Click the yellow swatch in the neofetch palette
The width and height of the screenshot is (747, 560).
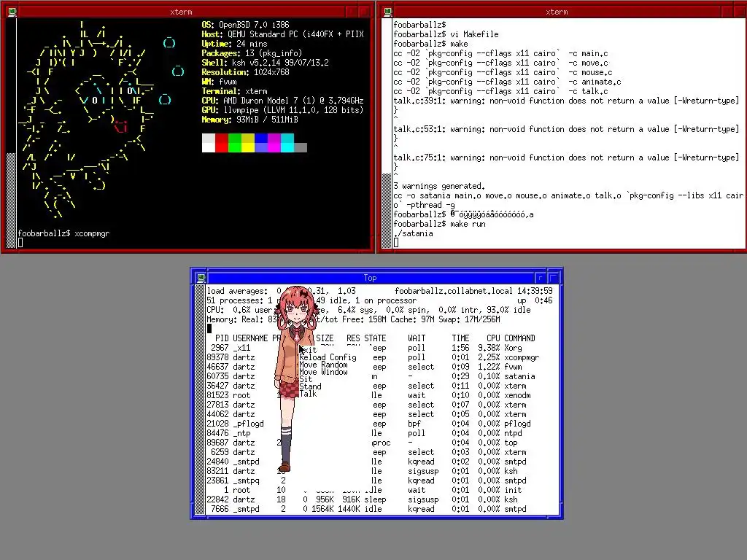tap(248, 143)
